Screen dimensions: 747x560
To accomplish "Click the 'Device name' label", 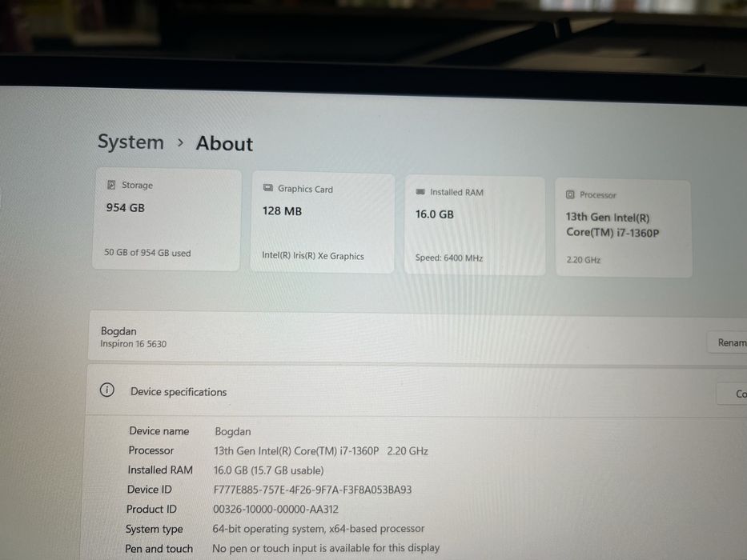I will (159, 431).
